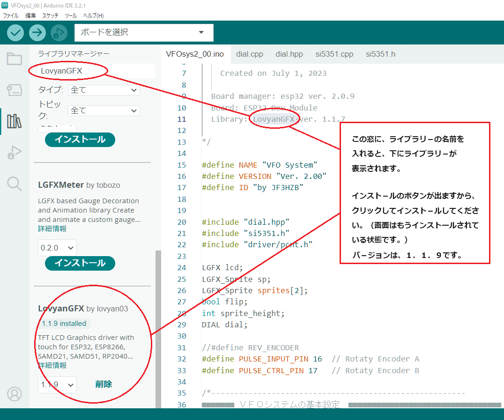Click the LGFX lcd; code line
The height and width of the screenshot is (420, 504).
[x=222, y=268]
